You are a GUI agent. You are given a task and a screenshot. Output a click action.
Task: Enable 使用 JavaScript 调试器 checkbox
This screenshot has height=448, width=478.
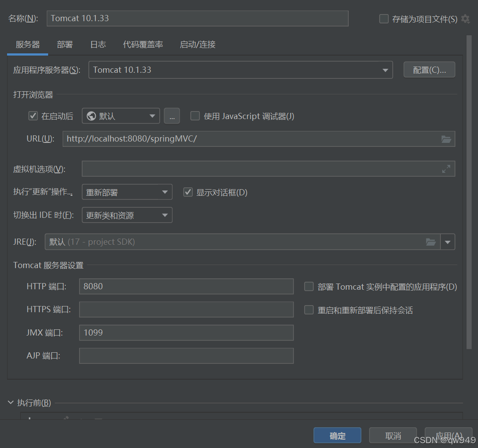pyautogui.click(x=195, y=116)
